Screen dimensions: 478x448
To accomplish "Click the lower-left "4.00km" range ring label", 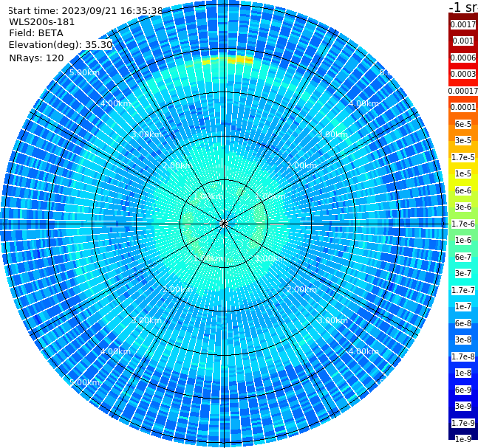I will tap(115, 351).
